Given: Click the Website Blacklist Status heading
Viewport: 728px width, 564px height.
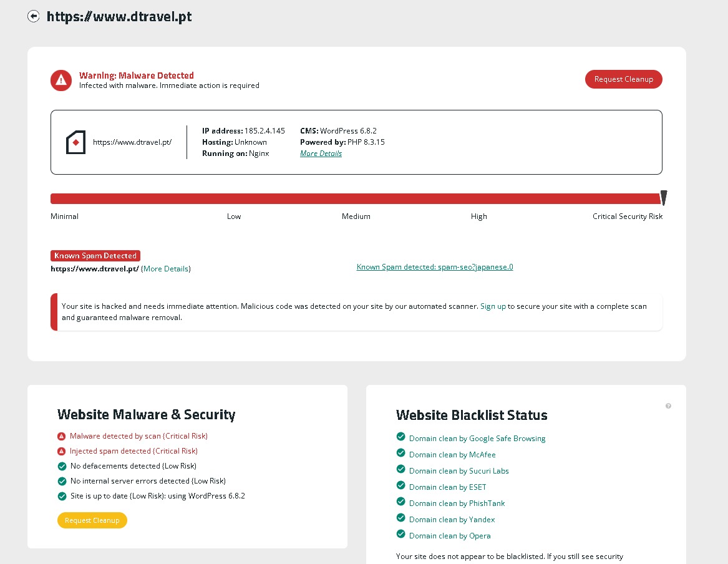Looking at the screenshot, I should point(472,415).
